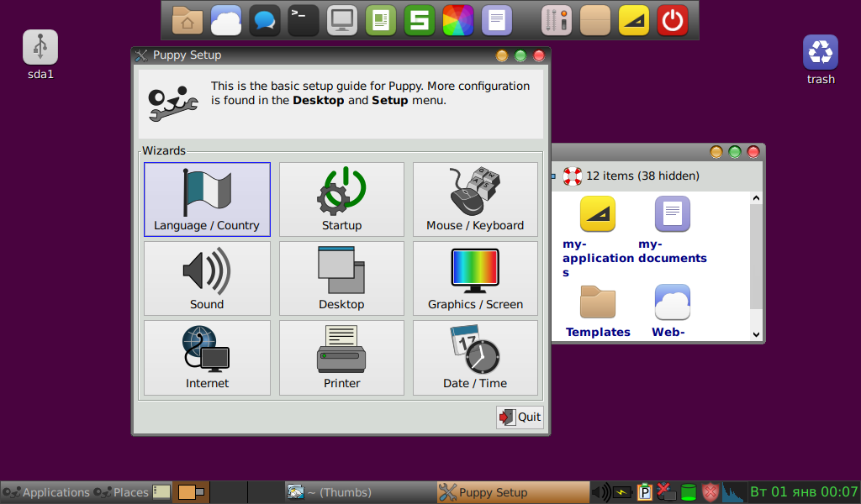Viewport: 861px width, 504px height.
Task: Open the purple text document dock icon
Action: [x=496, y=21]
